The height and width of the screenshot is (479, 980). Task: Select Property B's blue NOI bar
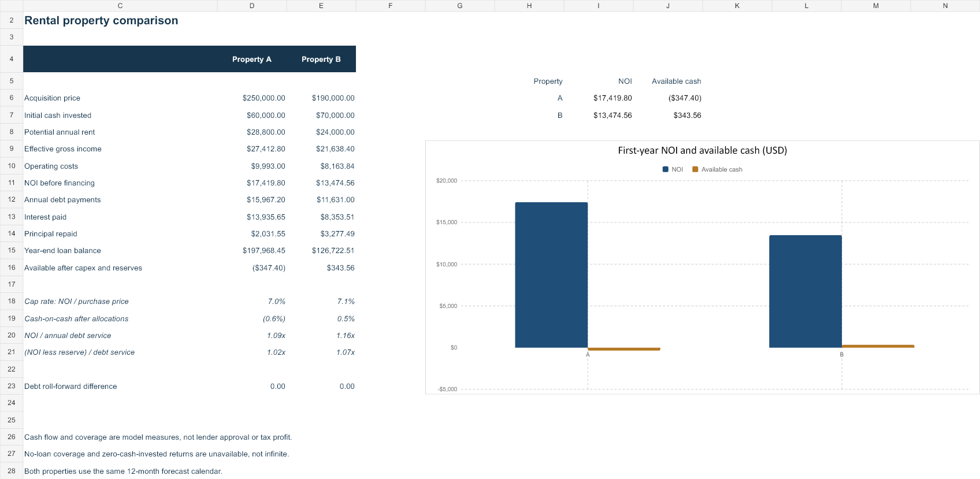(805, 291)
